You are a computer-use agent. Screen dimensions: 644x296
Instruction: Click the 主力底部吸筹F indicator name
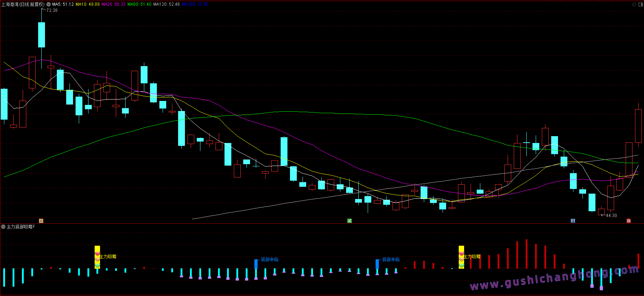click(21, 227)
